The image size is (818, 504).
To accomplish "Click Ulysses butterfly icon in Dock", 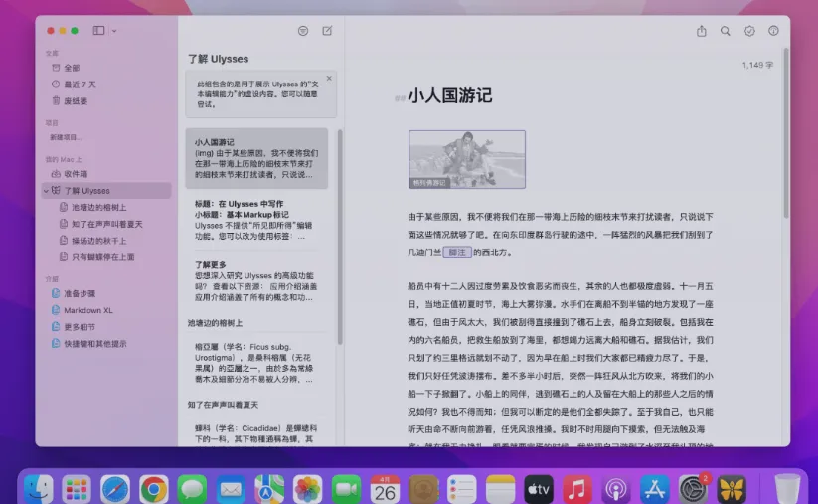I will click(x=732, y=489).
